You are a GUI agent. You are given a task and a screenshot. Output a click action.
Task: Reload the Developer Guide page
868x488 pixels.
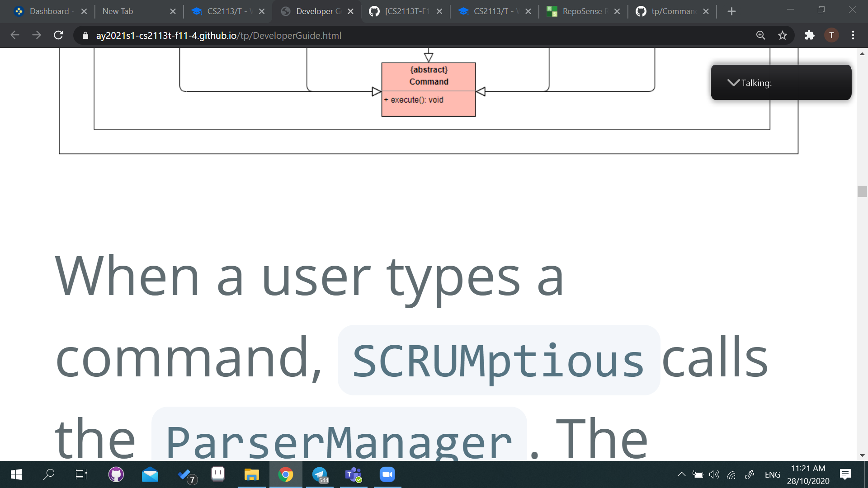(58, 35)
